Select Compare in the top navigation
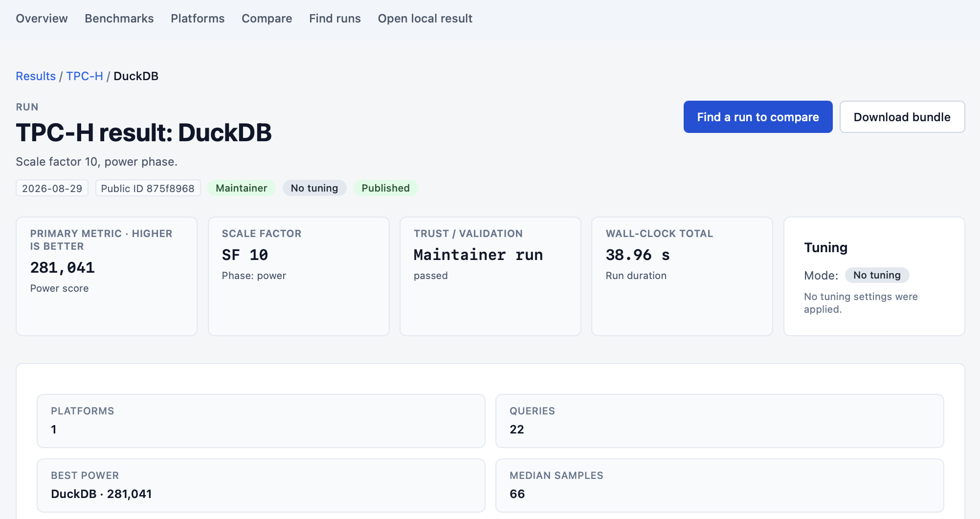This screenshot has width=980, height=519. click(267, 19)
